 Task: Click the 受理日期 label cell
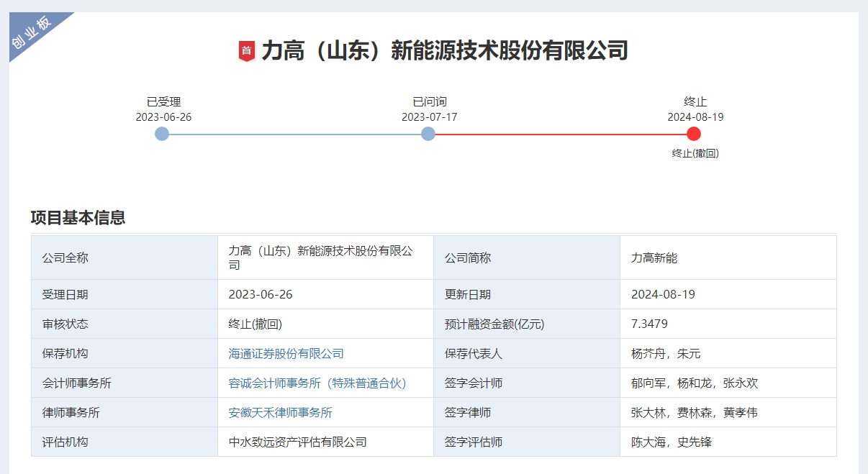coord(125,295)
